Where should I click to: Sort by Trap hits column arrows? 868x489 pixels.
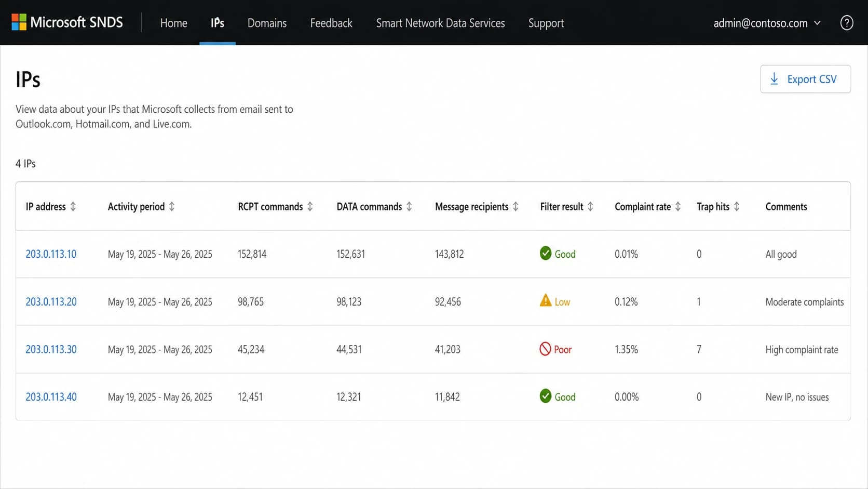pos(737,206)
